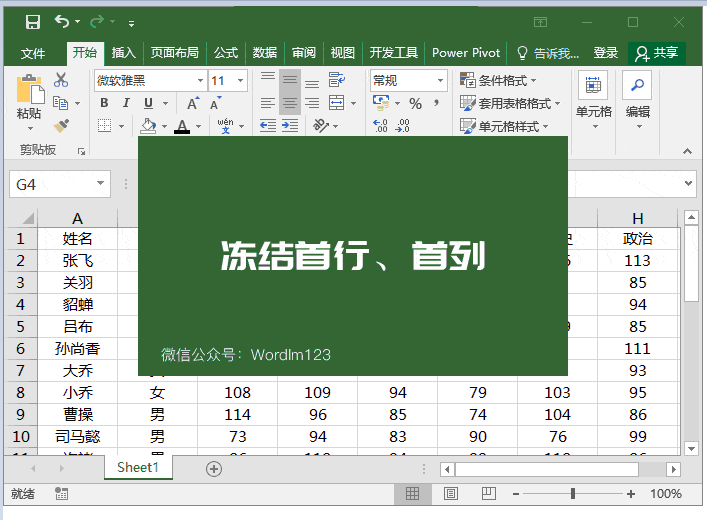
Task: Expand the 编辑 editing group
Action: [x=638, y=100]
